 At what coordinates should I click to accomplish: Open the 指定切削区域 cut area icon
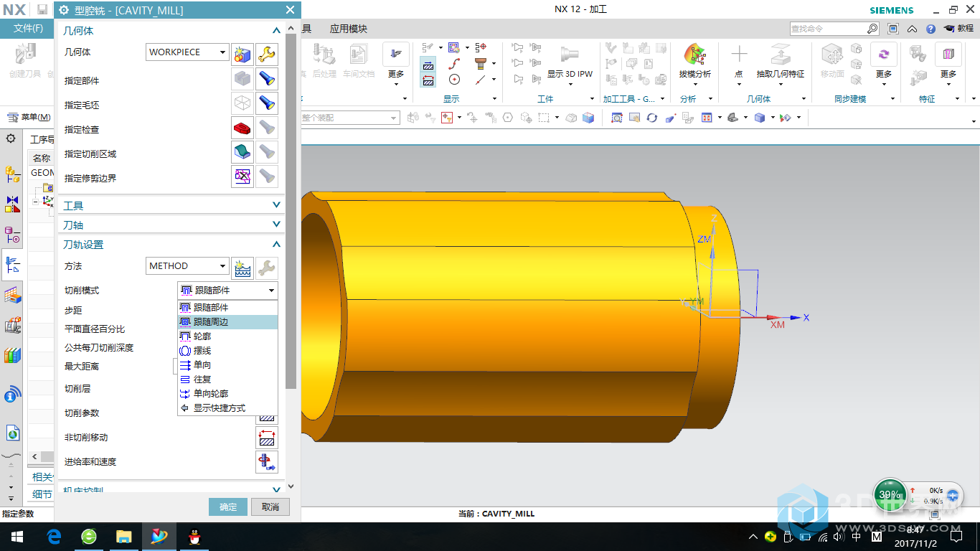pyautogui.click(x=242, y=152)
